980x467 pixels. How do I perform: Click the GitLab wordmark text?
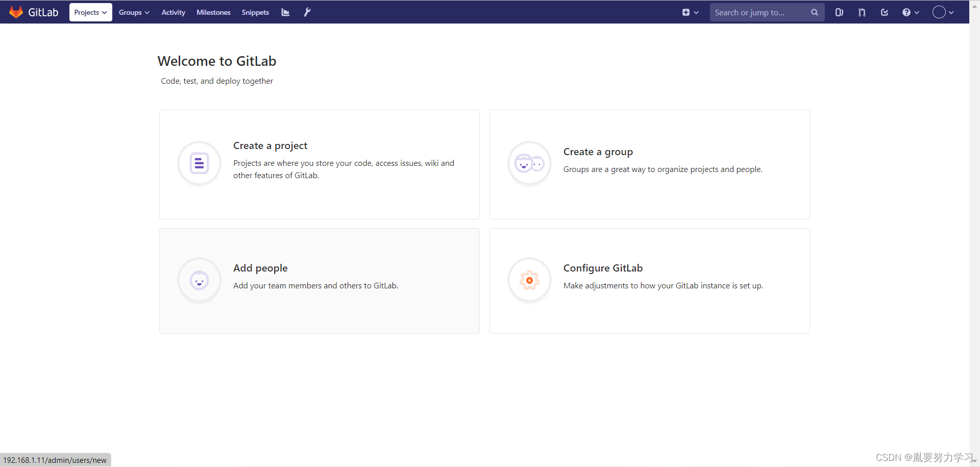[43, 12]
